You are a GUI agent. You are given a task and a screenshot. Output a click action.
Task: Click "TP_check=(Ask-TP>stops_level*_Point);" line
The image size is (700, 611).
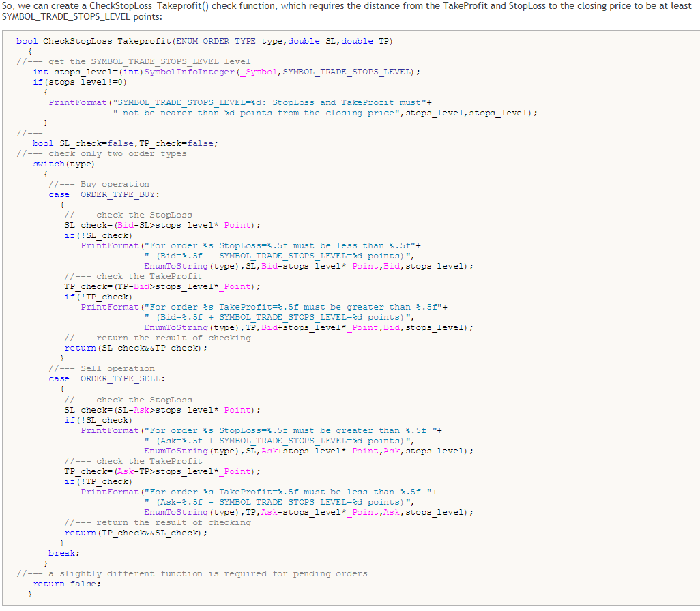162,472
